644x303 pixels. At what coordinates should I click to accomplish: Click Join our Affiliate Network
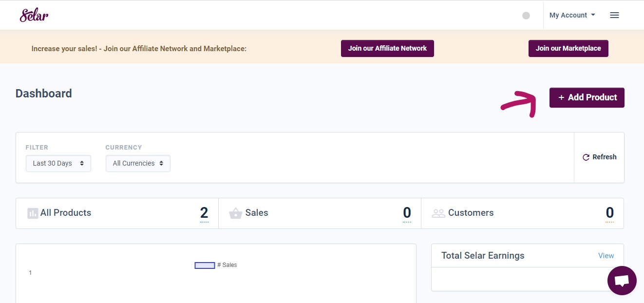click(387, 48)
